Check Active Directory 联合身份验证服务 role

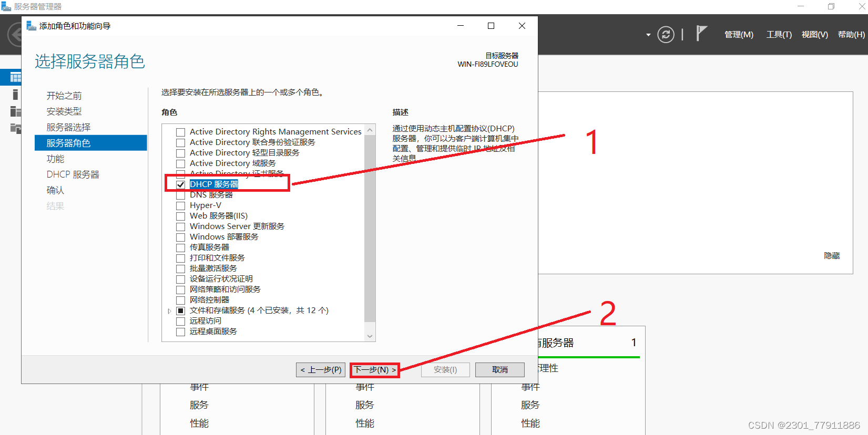pyautogui.click(x=180, y=142)
